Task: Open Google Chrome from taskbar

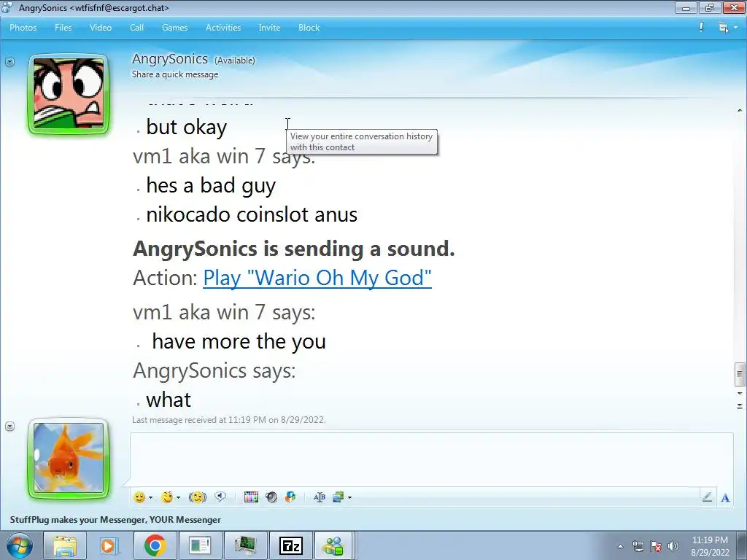Action: (x=155, y=545)
